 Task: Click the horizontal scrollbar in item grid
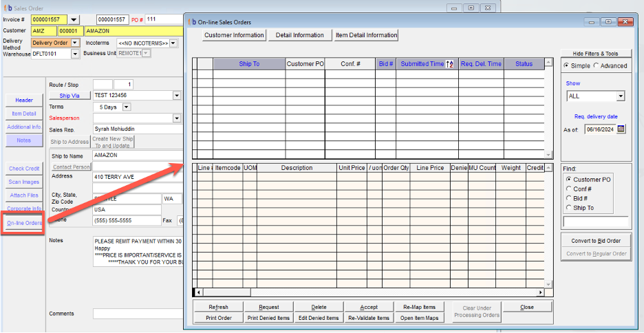[x=372, y=292]
